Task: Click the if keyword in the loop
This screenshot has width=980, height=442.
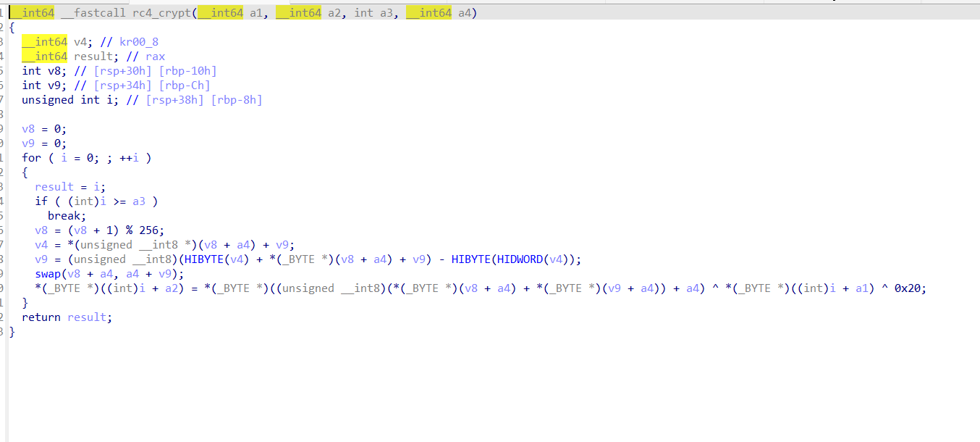Action: pos(41,201)
